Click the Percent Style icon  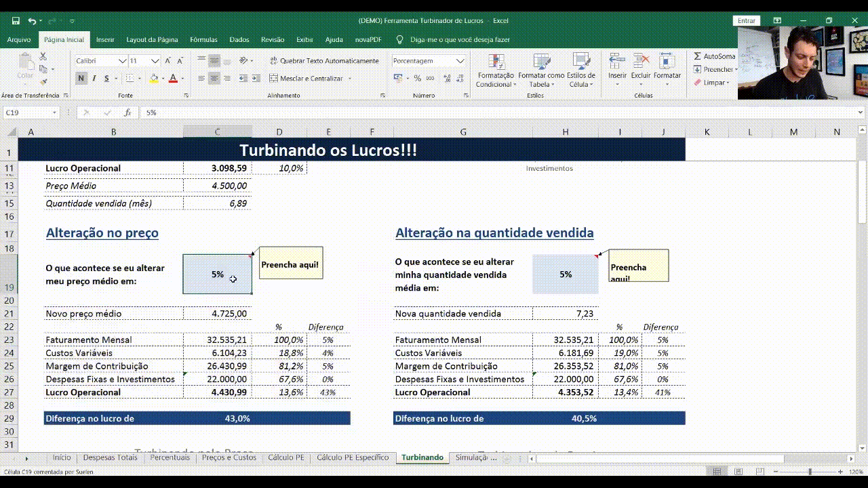[x=418, y=79]
